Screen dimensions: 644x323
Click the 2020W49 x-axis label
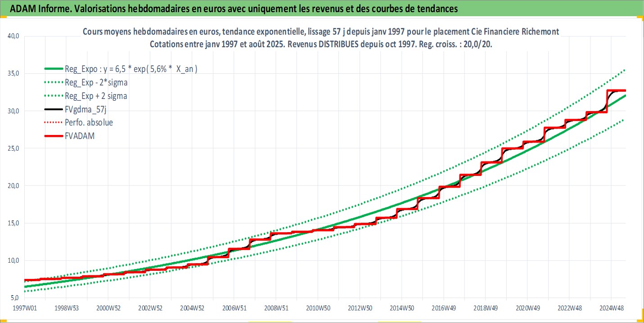click(x=527, y=308)
